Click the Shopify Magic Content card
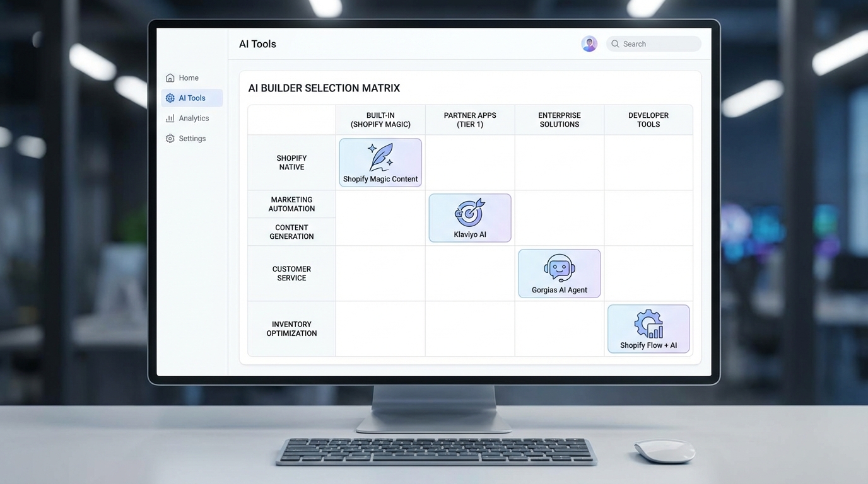This screenshot has height=484, width=868. coord(380,162)
